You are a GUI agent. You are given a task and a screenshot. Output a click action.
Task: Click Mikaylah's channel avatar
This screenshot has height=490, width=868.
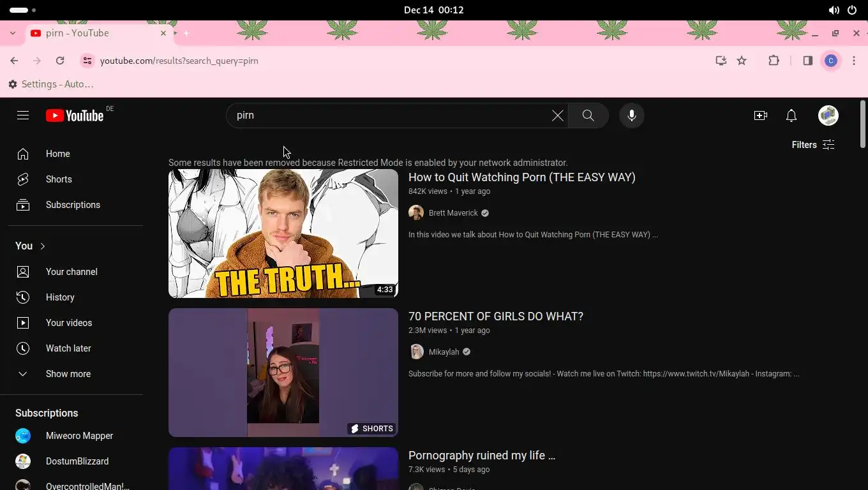[416, 352]
